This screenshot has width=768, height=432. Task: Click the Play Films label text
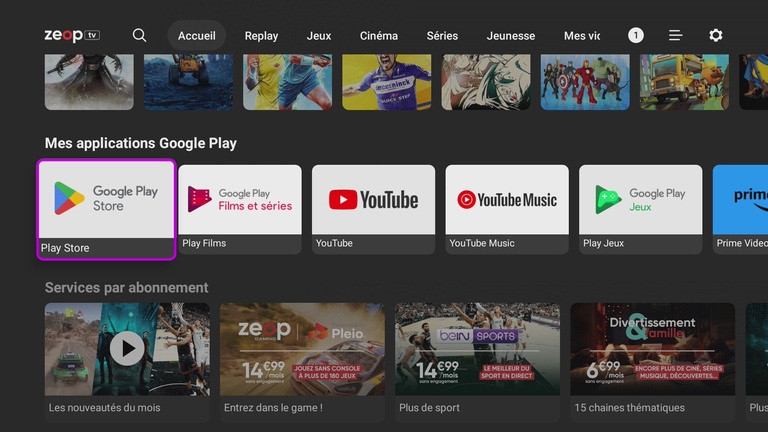coord(204,243)
